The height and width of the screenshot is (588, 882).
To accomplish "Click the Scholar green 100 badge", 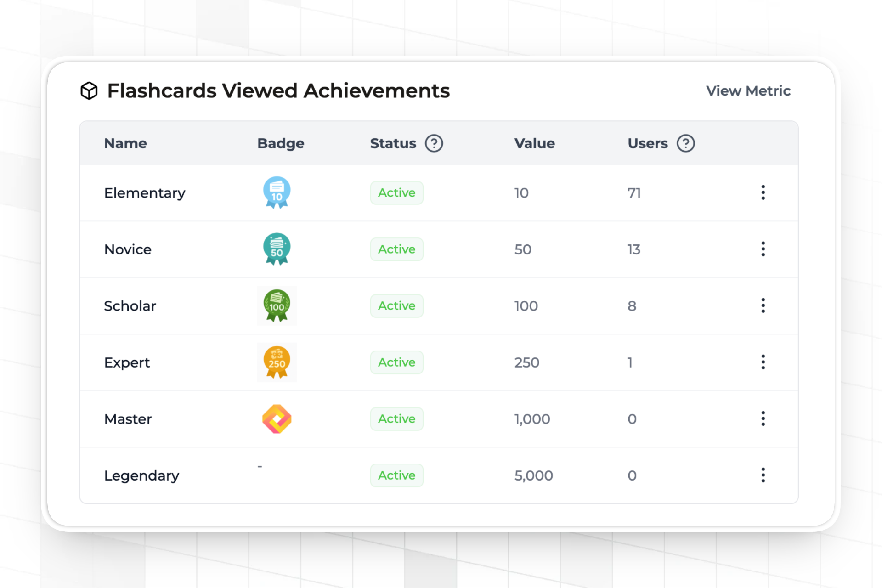I will pyautogui.click(x=277, y=305).
